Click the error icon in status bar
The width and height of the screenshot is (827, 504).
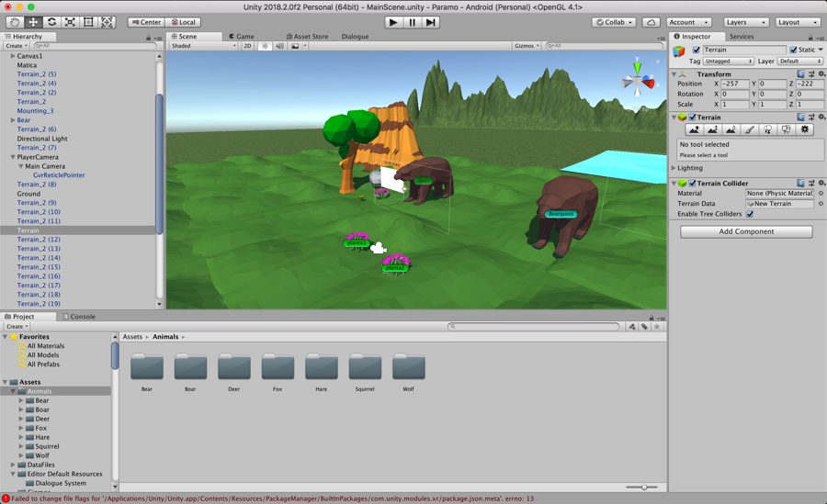click(6, 498)
